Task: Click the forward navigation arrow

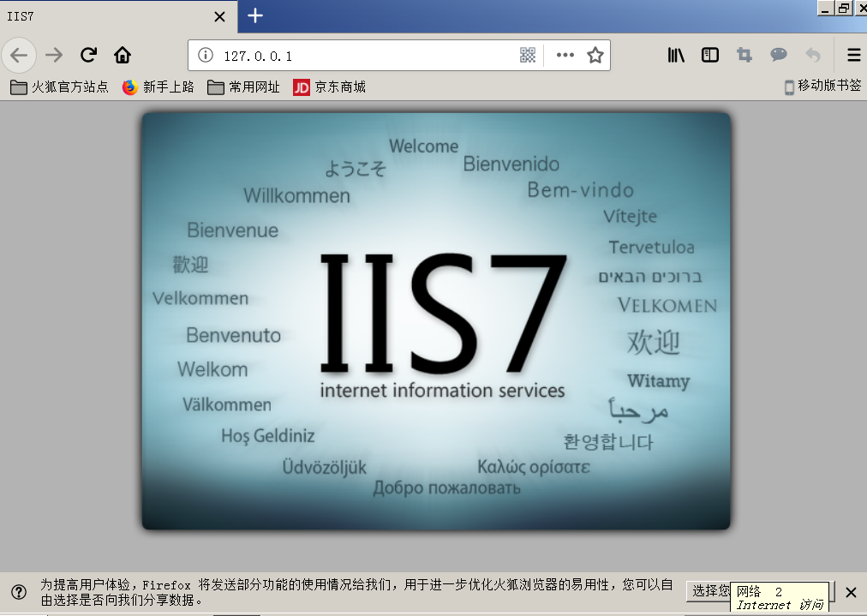Action: [54, 56]
